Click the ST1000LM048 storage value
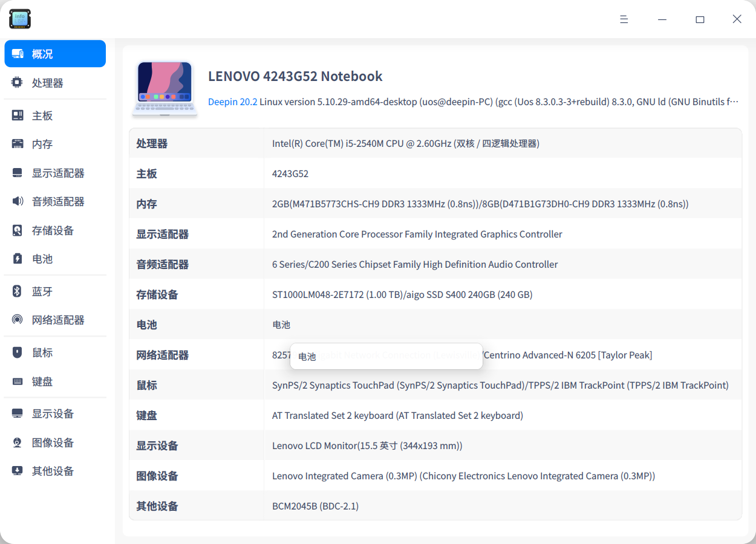Viewport: 756px width, 544px height. [x=402, y=294]
